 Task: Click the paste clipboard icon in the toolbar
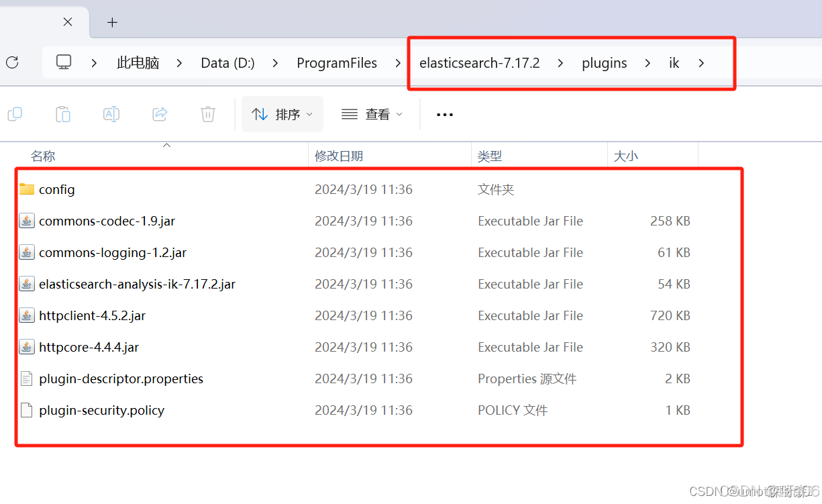63,114
